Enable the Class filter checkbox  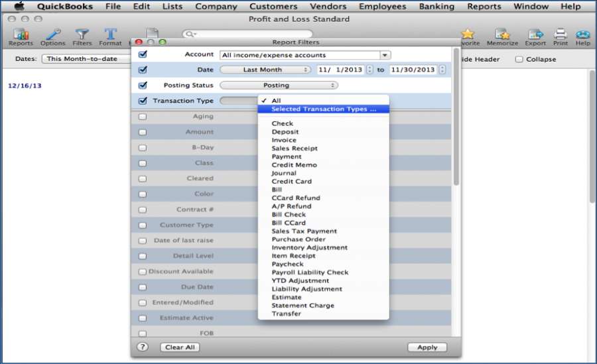(x=143, y=163)
